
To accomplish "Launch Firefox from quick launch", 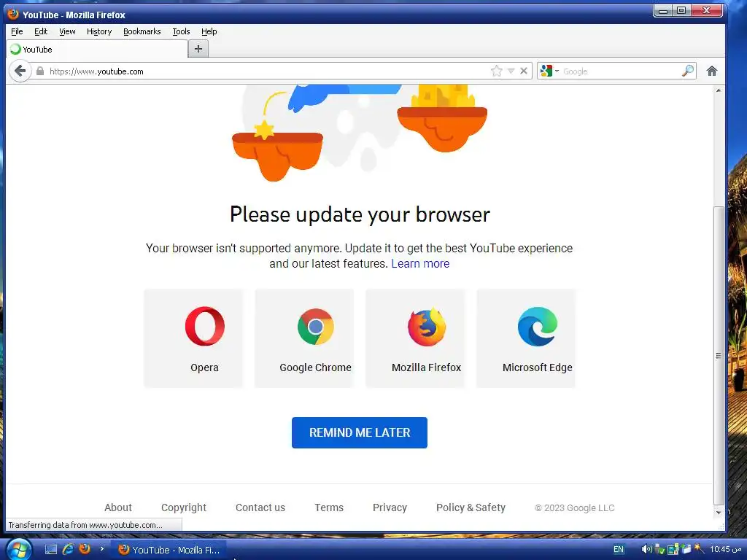I will (85, 549).
